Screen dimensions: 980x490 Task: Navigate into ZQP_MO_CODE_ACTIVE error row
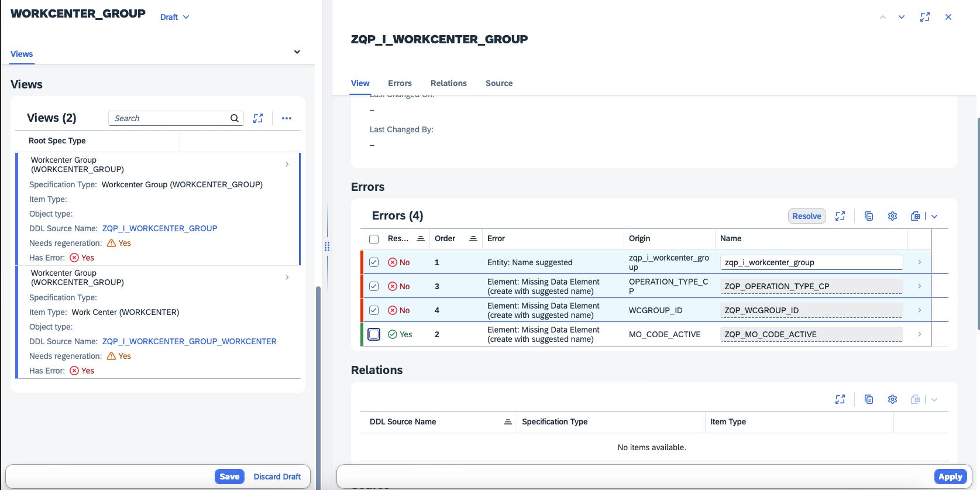[x=919, y=334]
